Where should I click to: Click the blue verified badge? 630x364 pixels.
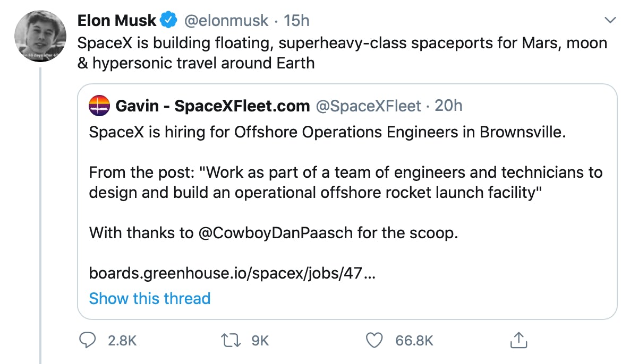coord(169,21)
